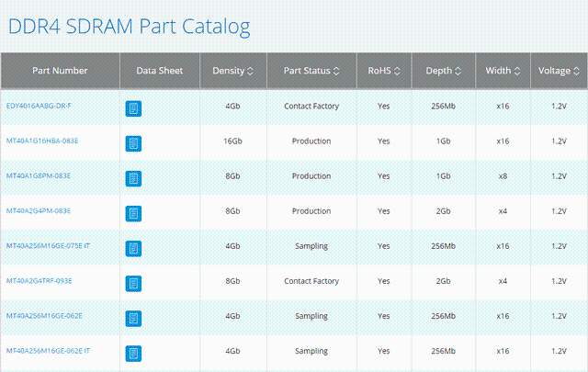
Task: Select Contact Factory status for MT40A2G4TRF-093E
Action: [311, 281]
